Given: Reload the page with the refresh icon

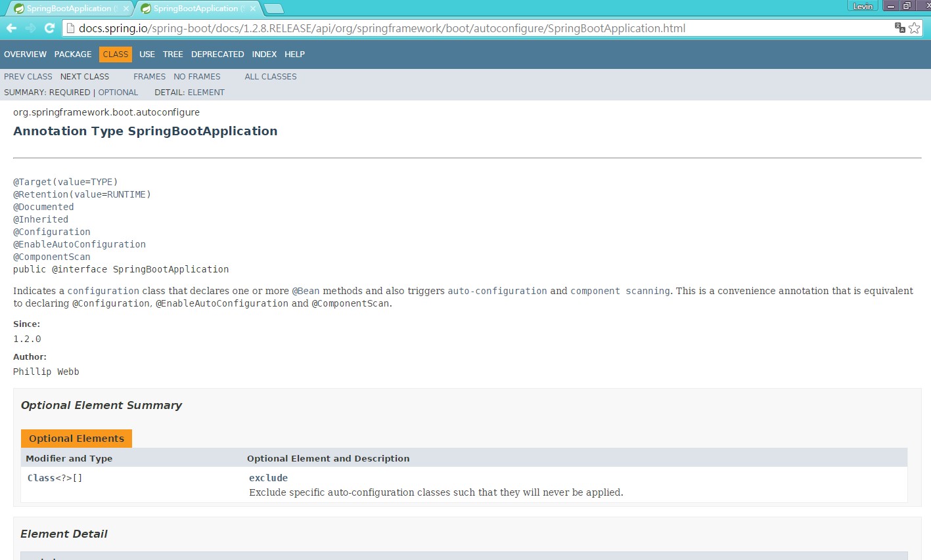Looking at the screenshot, I should point(49,28).
